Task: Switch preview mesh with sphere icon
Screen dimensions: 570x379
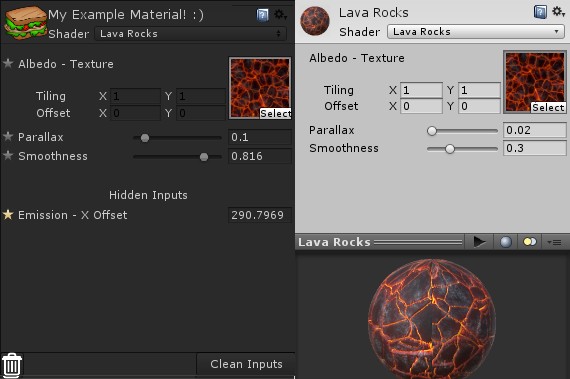Action: [x=506, y=242]
